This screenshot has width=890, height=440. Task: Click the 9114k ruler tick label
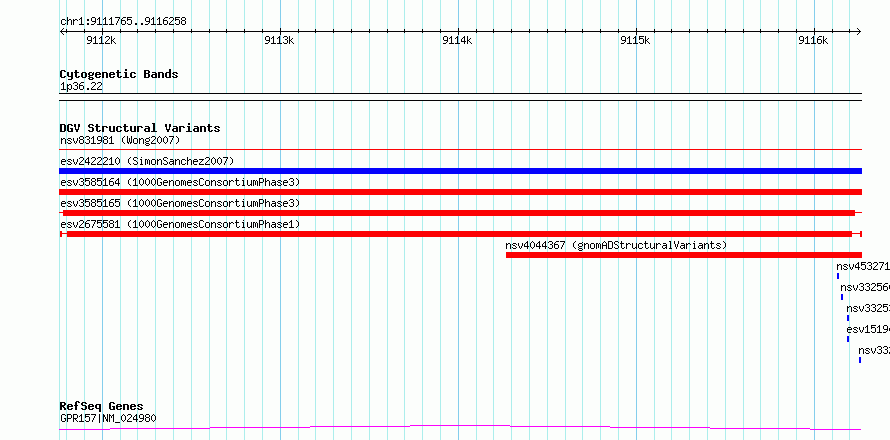point(457,40)
